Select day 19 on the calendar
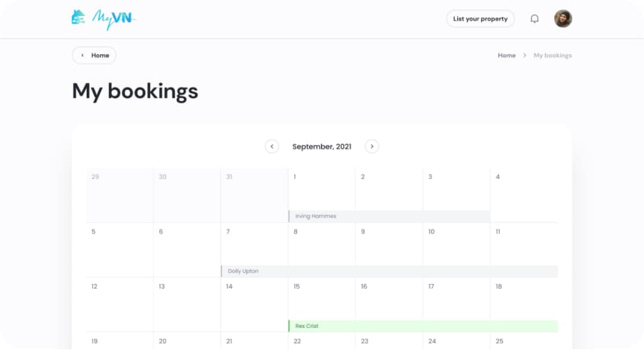Image resolution: width=644 pixels, height=350 pixels. (119, 341)
